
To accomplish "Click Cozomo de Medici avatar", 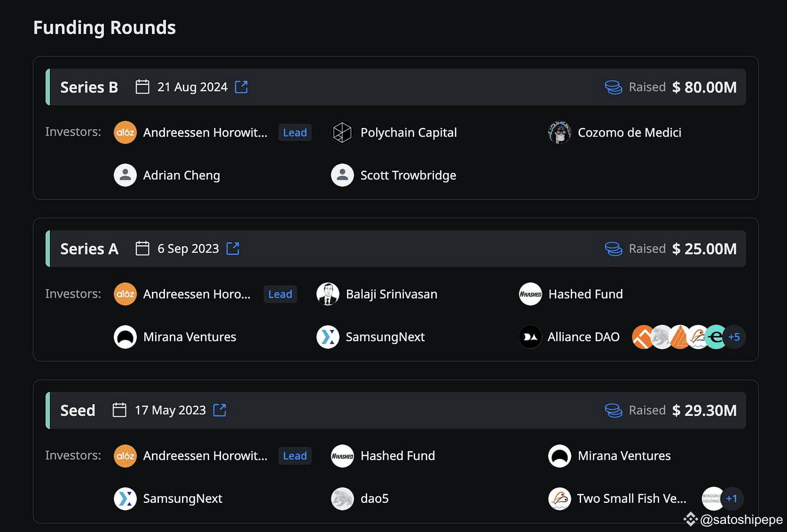I will click(559, 132).
